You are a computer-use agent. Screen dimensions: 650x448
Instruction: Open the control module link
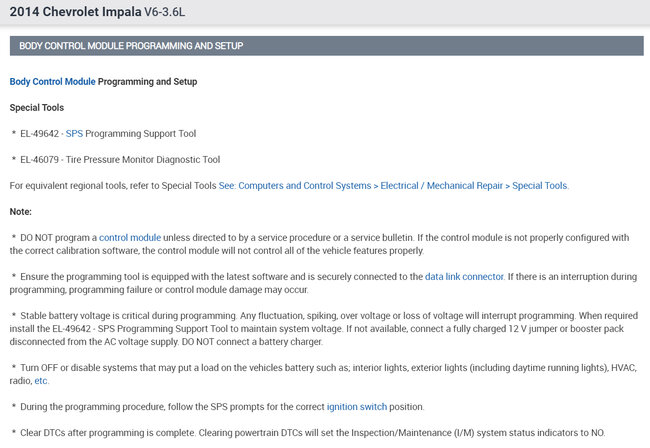tap(129, 237)
